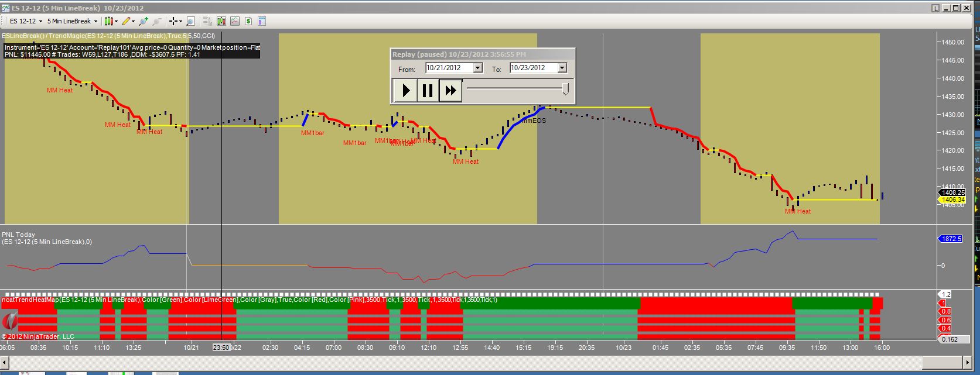Screen dimensions: 980x375
Task: Open the data series candlestick icon
Action: click(221, 21)
